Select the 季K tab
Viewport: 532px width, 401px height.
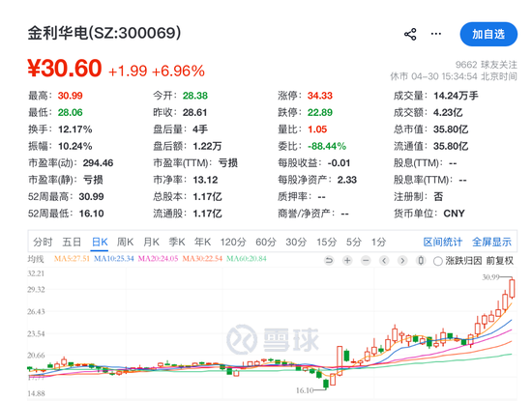(177, 242)
